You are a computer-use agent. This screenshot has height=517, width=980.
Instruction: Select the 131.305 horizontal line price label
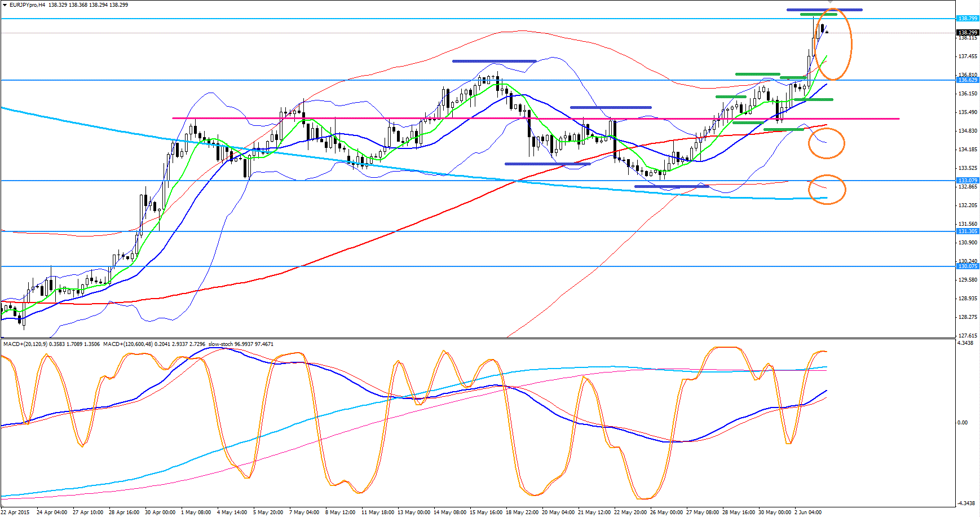(x=968, y=231)
